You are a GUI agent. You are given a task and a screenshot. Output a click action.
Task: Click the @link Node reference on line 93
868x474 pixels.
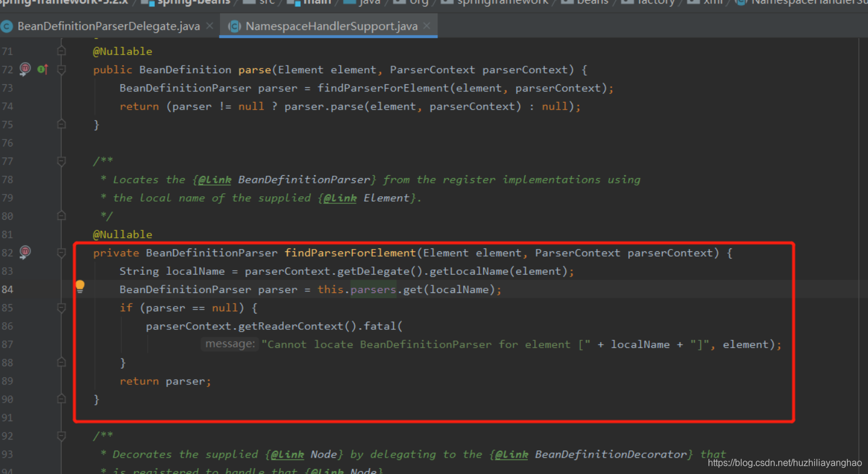(x=306, y=454)
